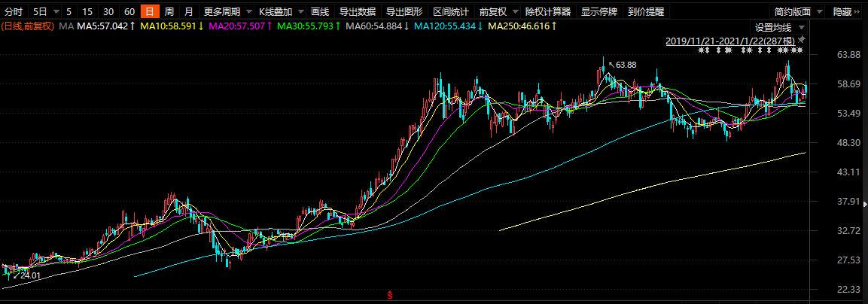Screen dimensions: 868x304
Task: Click the green MA30:55.793 indicator label
Action: (309, 26)
